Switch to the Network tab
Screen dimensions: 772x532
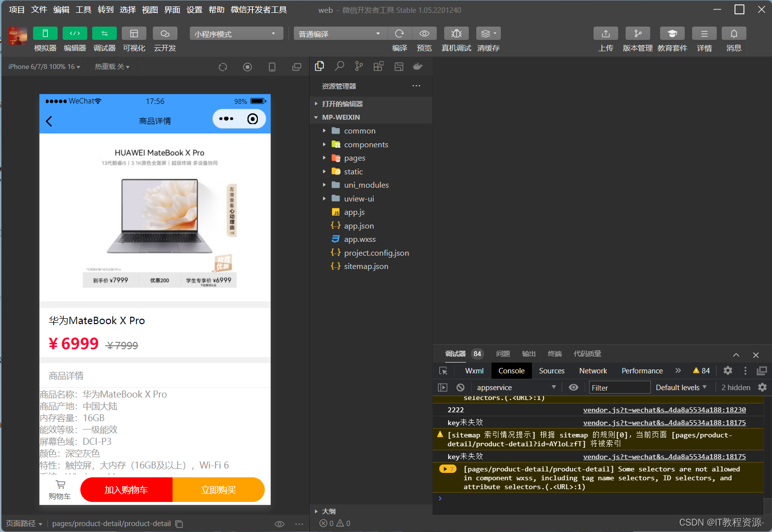click(x=593, y=371)
